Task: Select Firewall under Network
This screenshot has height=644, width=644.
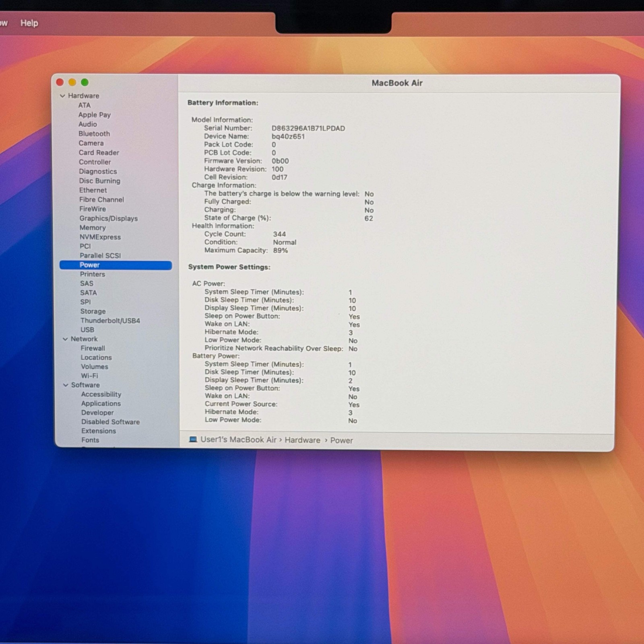Action: [x=93, y=349]
